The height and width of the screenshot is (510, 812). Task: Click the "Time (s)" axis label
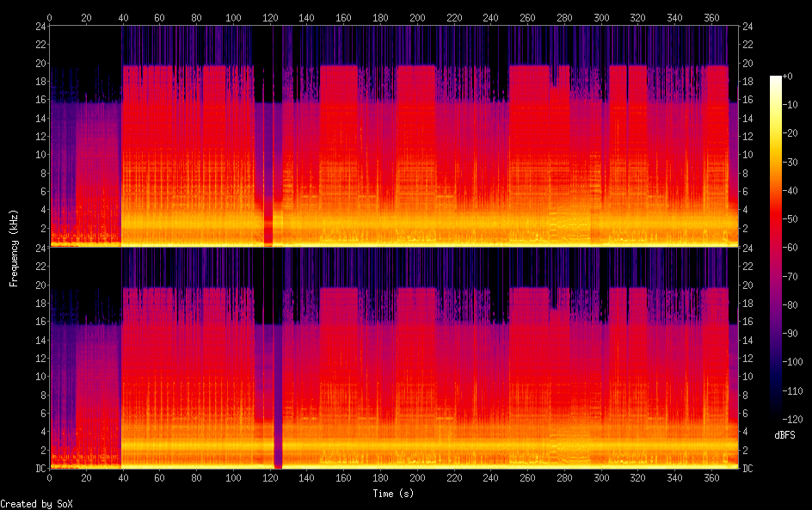pyautogui.click(x=394, y=494)
